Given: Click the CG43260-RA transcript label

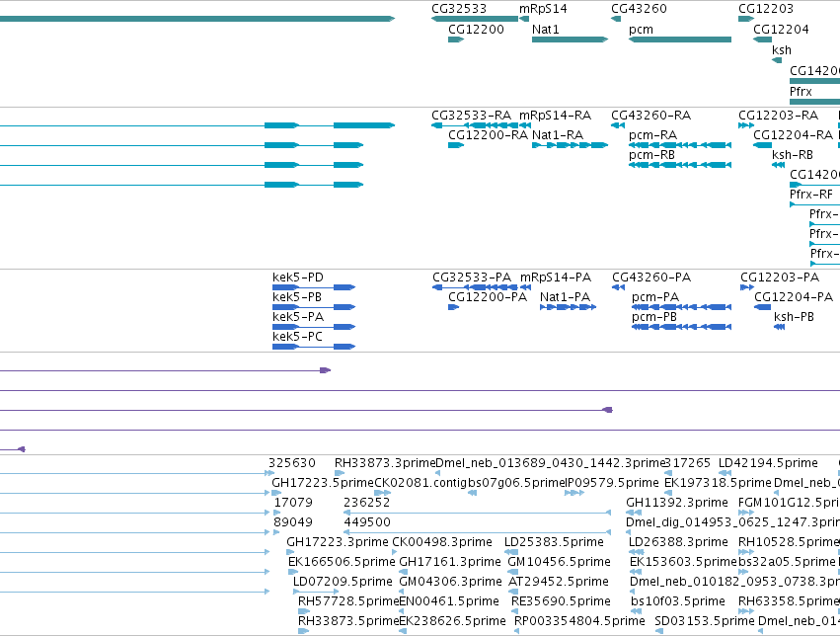Looking at the screenshot, I should coord(651,116).
